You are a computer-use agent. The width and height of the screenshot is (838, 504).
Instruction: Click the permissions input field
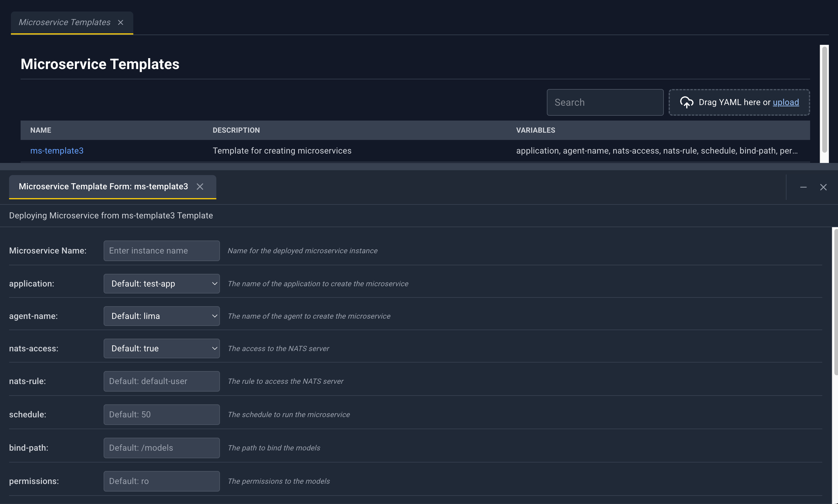(162, 481)
